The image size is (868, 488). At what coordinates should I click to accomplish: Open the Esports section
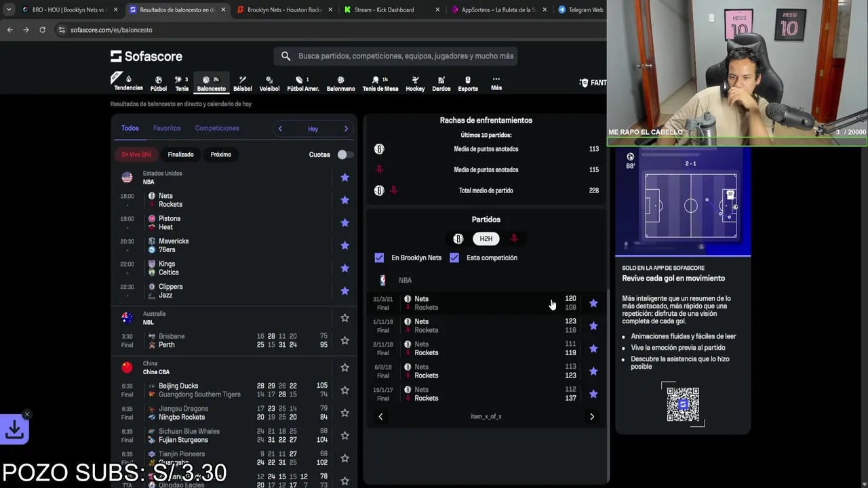[x=468, y=83]
